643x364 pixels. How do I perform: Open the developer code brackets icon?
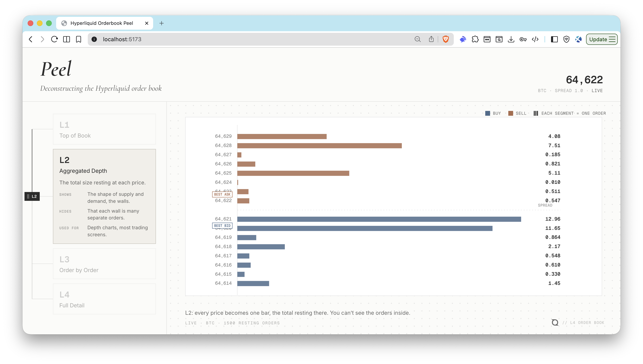coord(535,39)
